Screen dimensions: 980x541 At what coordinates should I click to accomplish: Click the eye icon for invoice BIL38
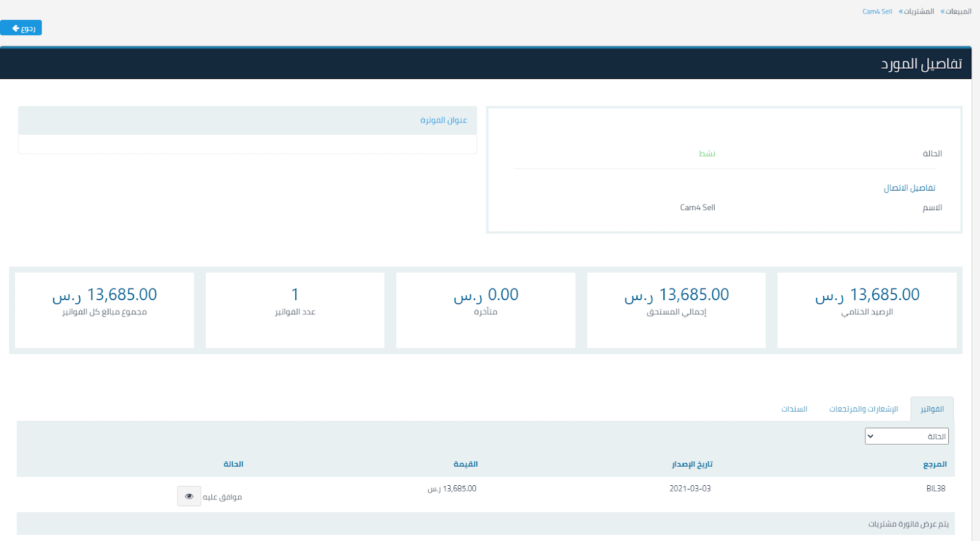(x=189, y=496)
